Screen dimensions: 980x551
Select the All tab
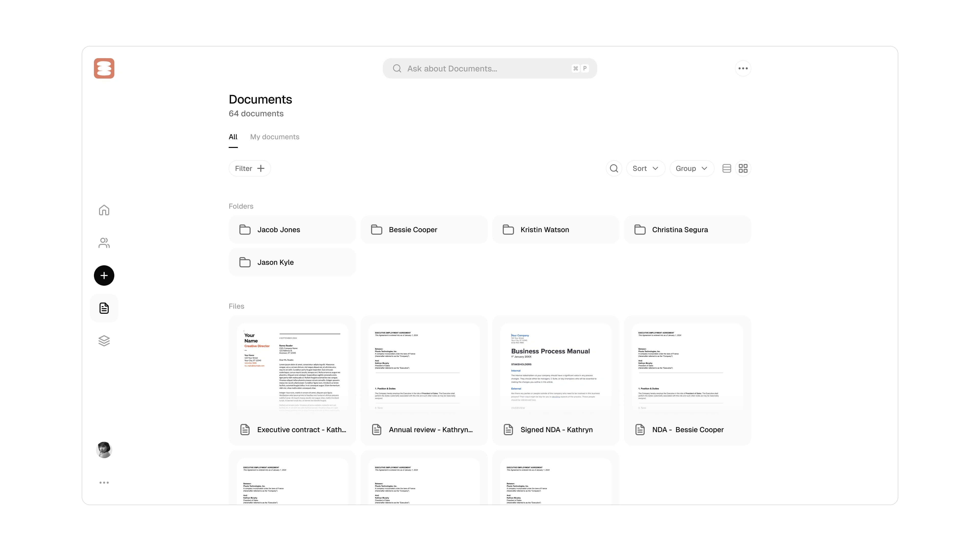(x=233, y=137)
